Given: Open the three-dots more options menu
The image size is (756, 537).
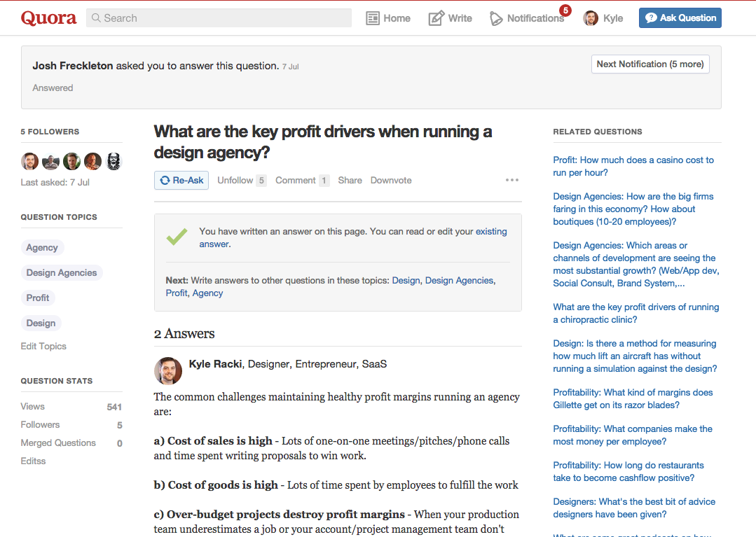Looking at the screenshot, I should click(x=512, y=180).
